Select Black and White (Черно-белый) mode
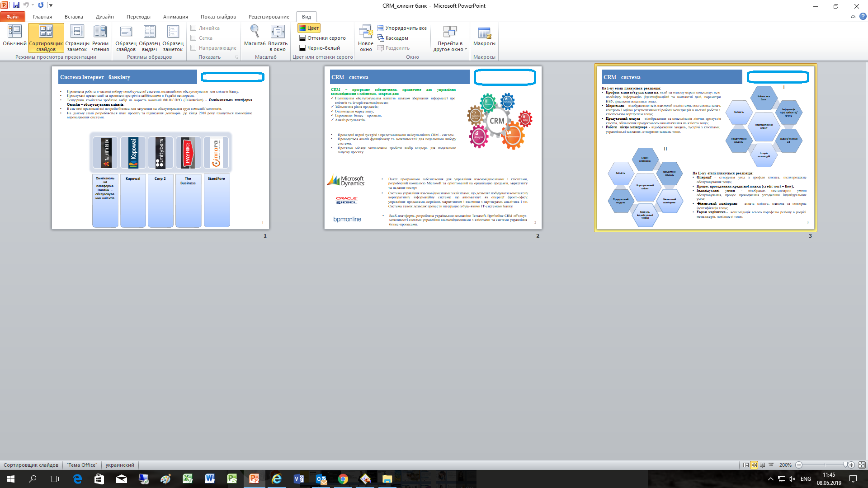 [x=320, y=48]
